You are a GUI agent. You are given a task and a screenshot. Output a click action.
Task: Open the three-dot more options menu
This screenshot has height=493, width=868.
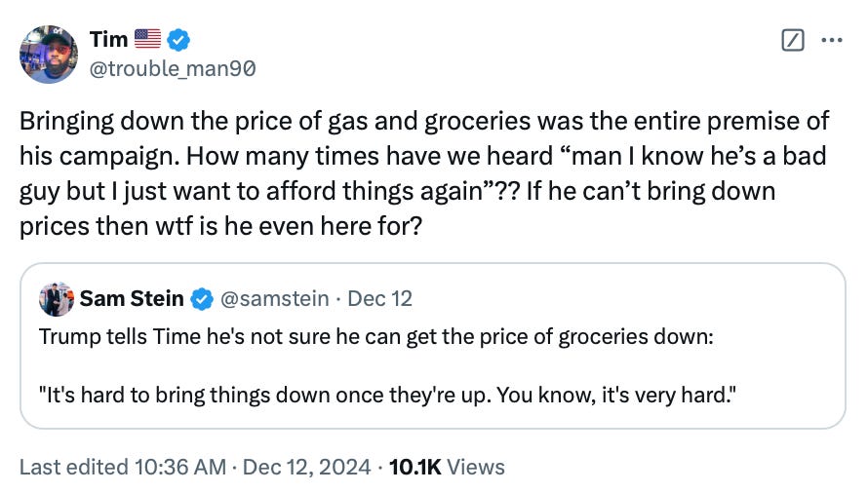831,40
